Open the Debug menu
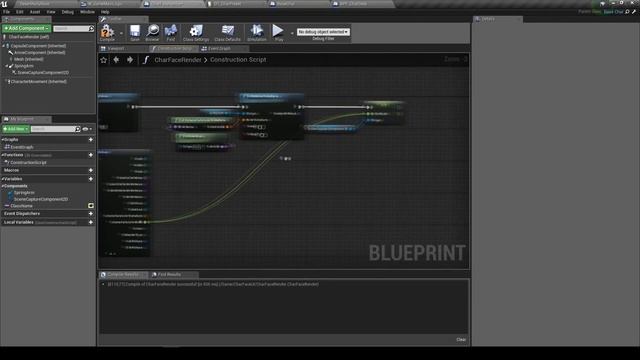The height and width of the screenshot is (360, 640). coord(68,12)
